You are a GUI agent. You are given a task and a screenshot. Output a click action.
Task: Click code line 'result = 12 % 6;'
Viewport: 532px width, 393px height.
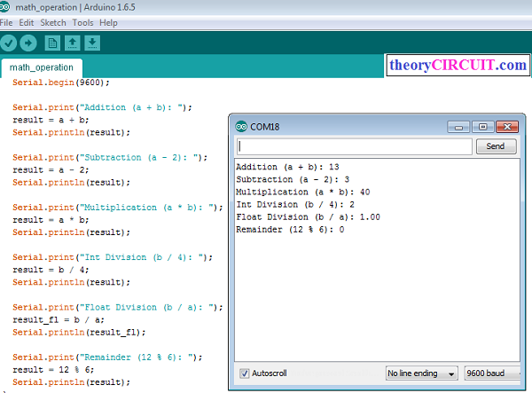click(53, 370)
